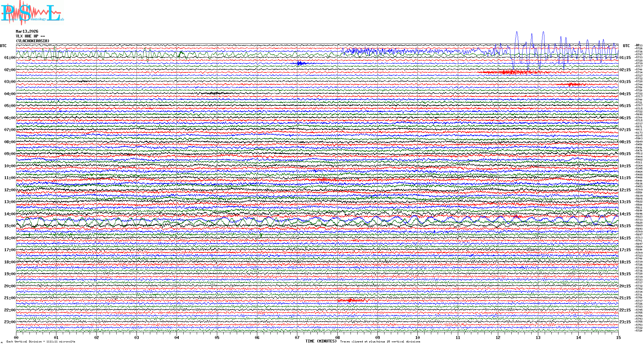
Task: Click the Each Vertical Division footnote text
Action: pos(41,342)
